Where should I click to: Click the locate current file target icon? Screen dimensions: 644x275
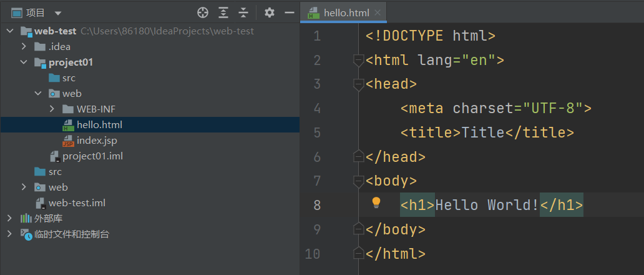coord(202,12)
